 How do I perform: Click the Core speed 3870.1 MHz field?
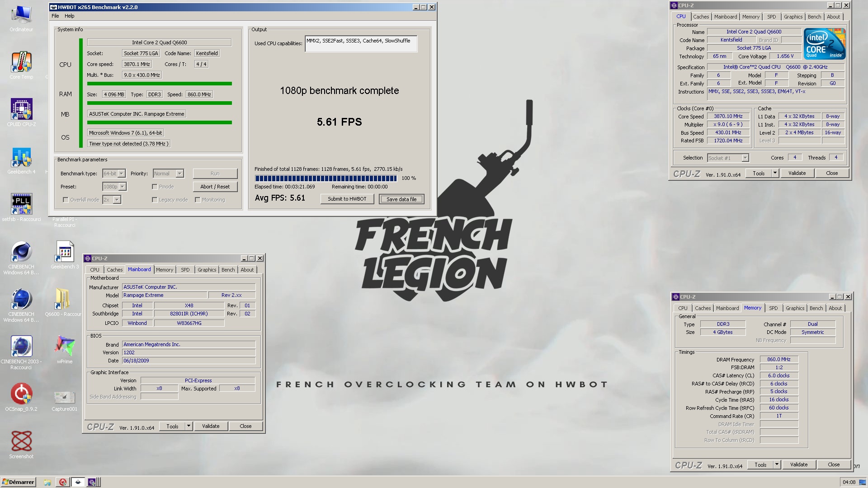137,64
